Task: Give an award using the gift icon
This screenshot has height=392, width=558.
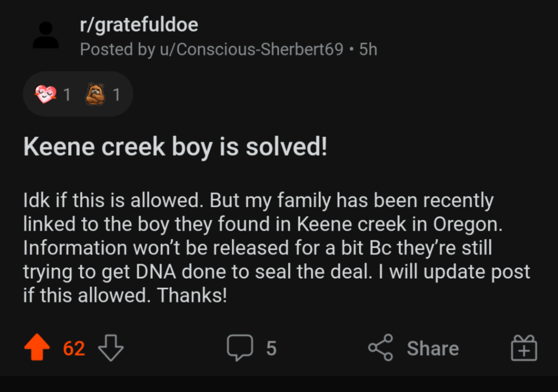Action: (524, 348)
